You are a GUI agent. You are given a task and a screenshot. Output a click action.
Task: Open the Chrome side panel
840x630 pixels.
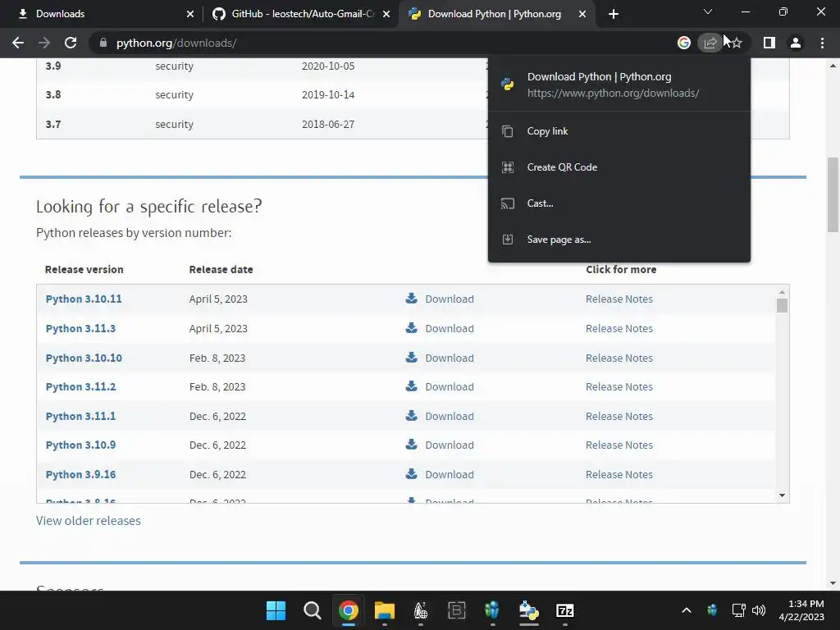point(769,43)
